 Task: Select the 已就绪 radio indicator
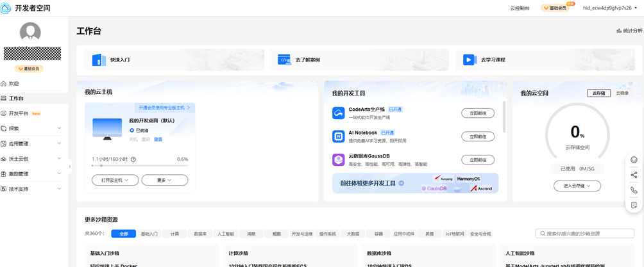pyautogui.click(x=132, y=130)
